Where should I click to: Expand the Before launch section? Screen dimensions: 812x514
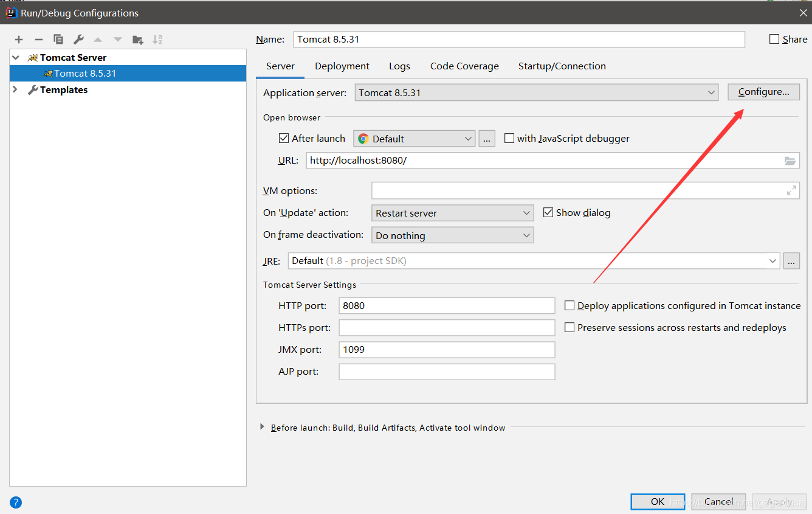coord(262,428)
